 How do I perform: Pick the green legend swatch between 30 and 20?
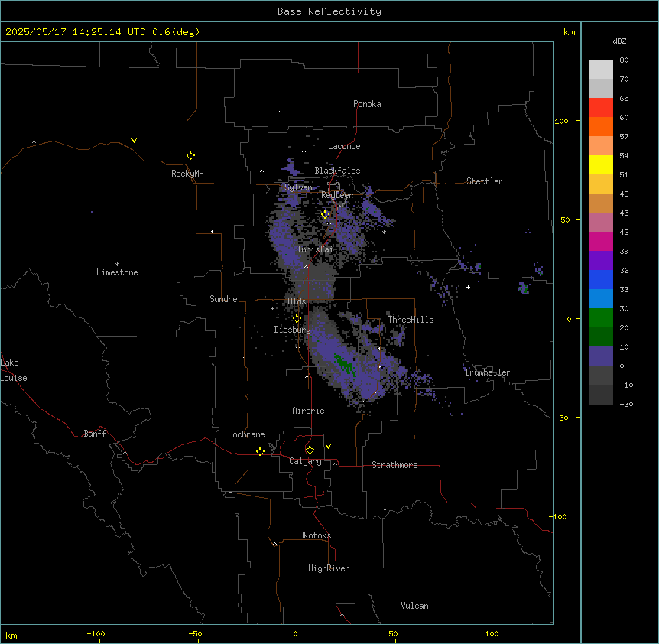[601, 318]
